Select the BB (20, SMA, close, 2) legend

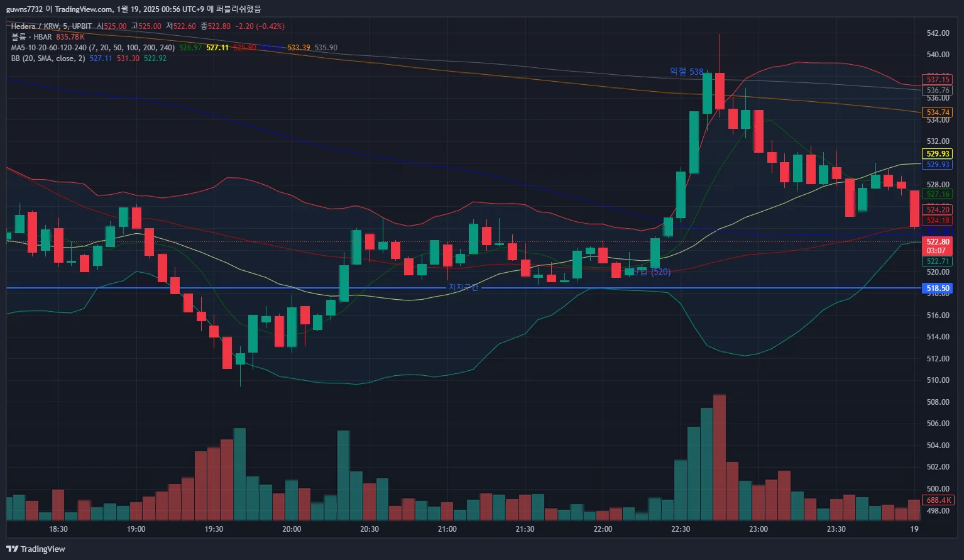[48, 58]
